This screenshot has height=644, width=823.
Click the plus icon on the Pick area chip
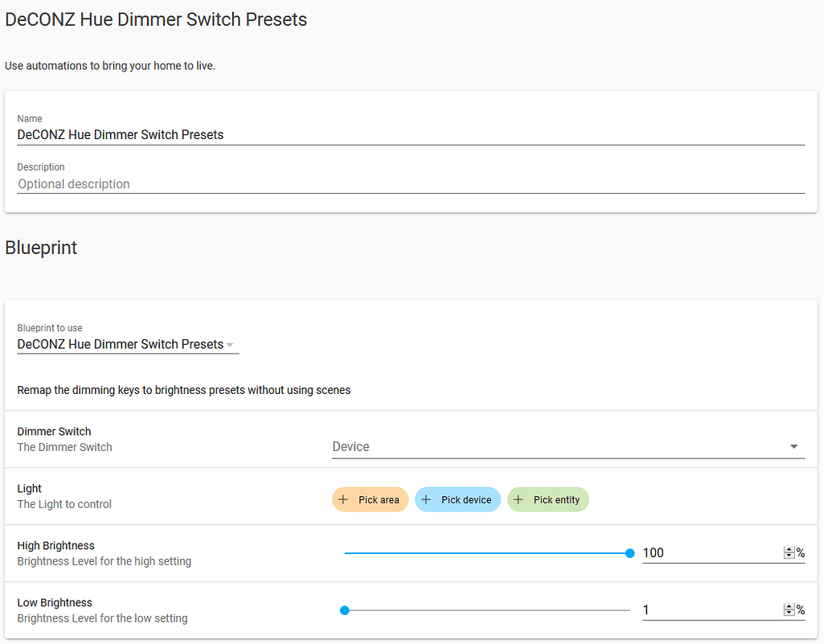[344, 499]
